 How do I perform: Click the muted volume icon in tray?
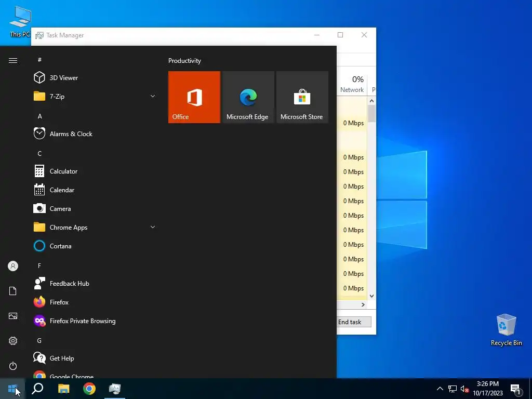464,389
